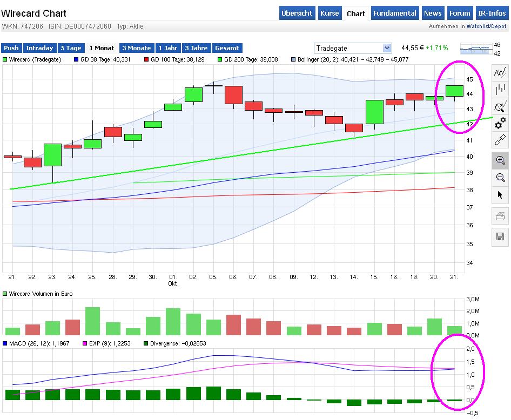Click the Bollinger legend swatch

pyautogui.click(x=293, y=59)
